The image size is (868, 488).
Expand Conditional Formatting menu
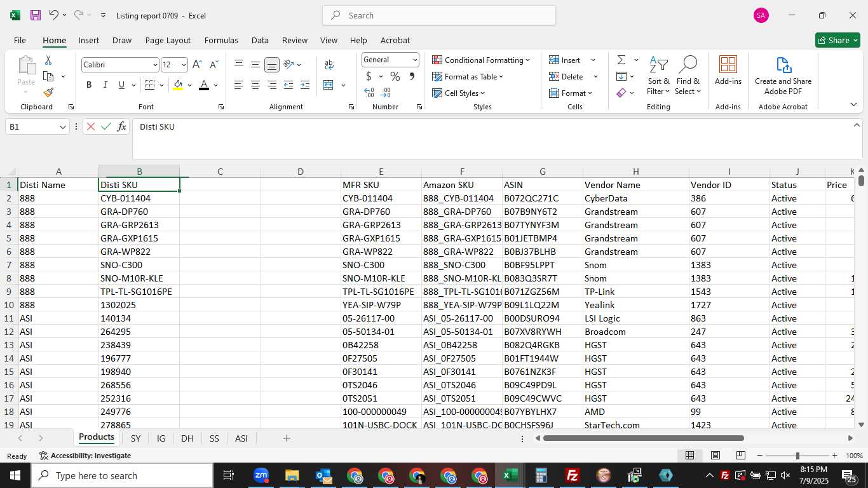pos(481,60)
